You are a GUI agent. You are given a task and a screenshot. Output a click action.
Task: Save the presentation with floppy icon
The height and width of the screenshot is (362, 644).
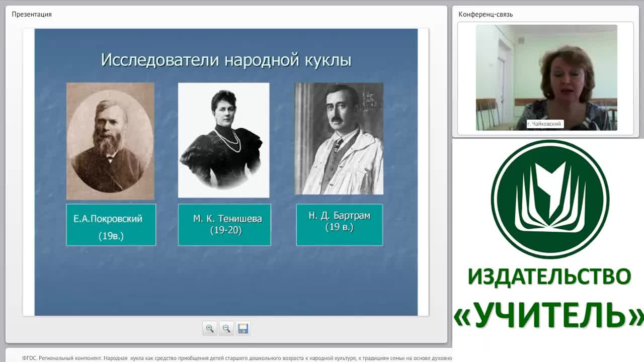(243, 328)
